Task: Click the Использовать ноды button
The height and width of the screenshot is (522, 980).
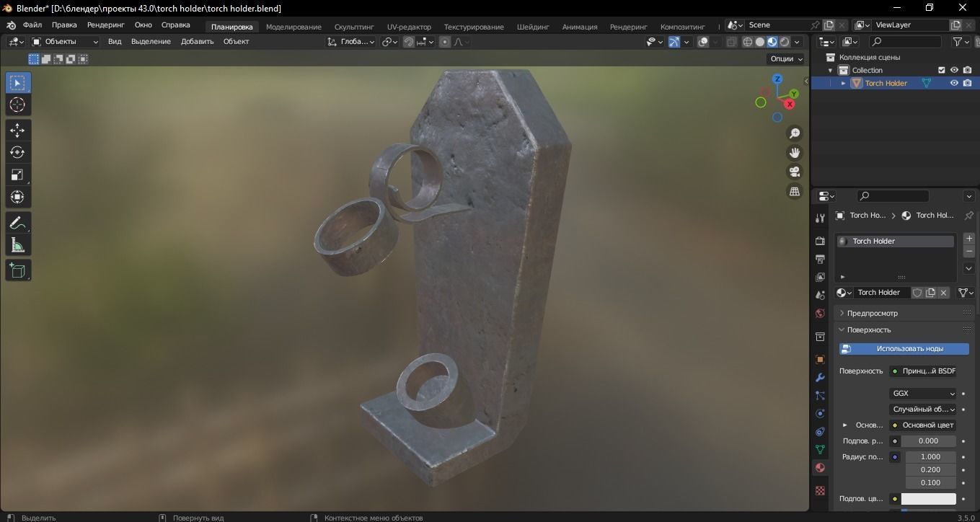Action: 904,349
